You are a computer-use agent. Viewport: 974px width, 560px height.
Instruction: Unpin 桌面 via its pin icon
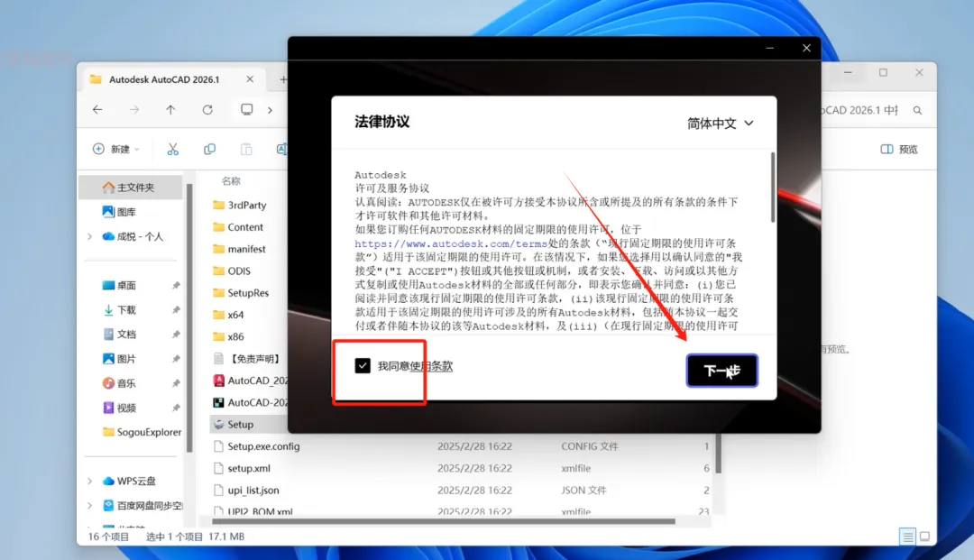click(x=176, y=286)
